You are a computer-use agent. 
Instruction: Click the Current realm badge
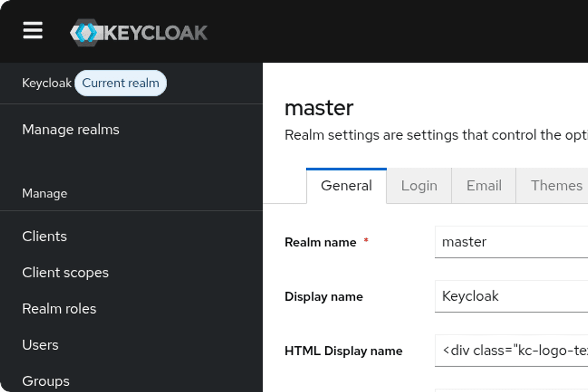[x=121, y=83]
